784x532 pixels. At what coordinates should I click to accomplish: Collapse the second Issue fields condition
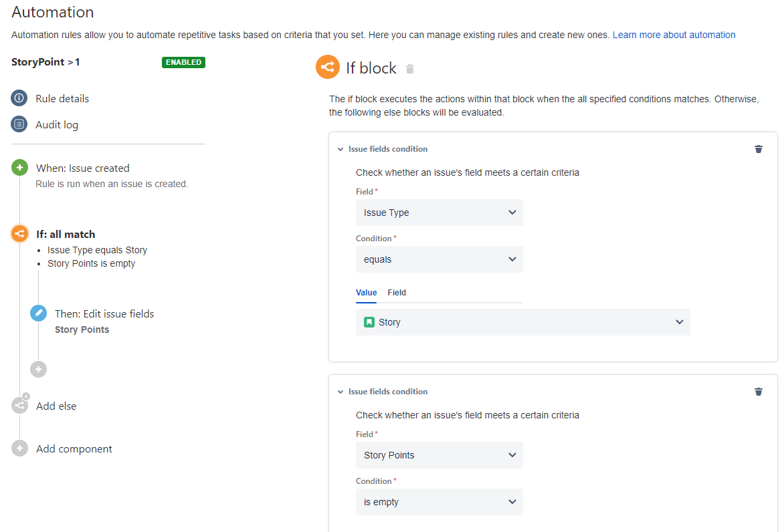pos(340,392)
